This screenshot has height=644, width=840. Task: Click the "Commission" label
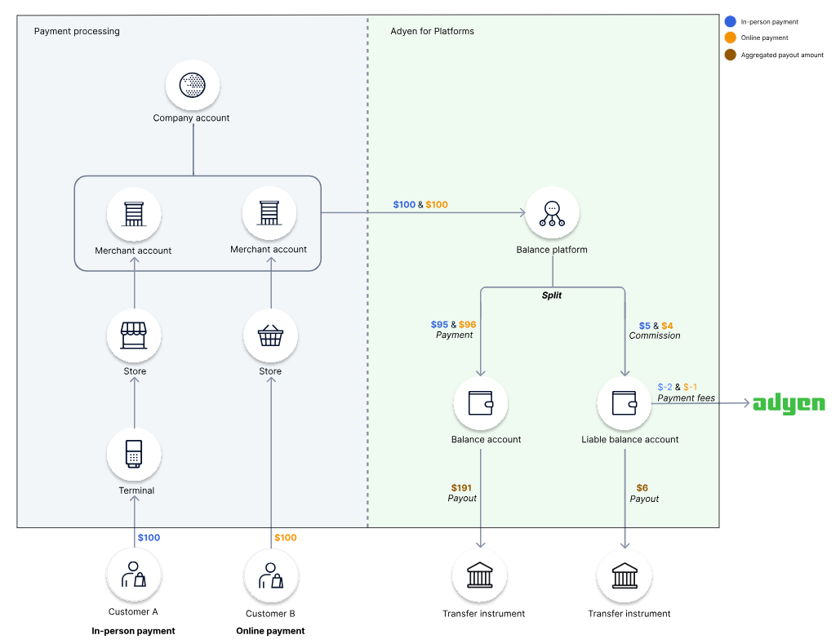click(655, 335)
